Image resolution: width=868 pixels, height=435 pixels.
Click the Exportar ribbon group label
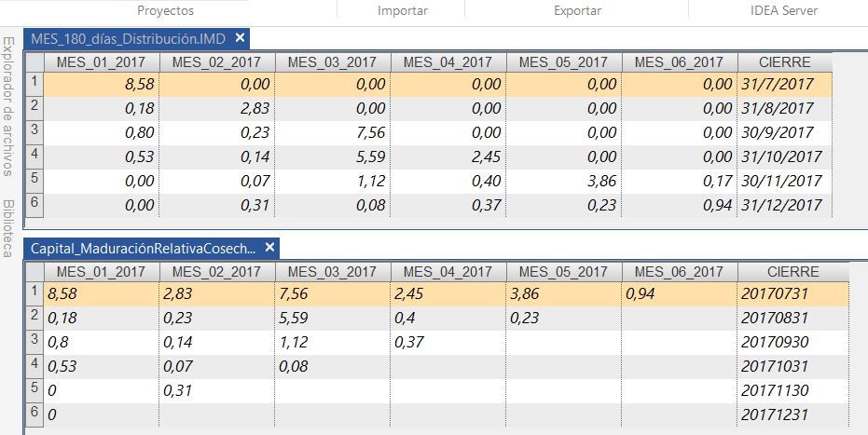(577, 11)
